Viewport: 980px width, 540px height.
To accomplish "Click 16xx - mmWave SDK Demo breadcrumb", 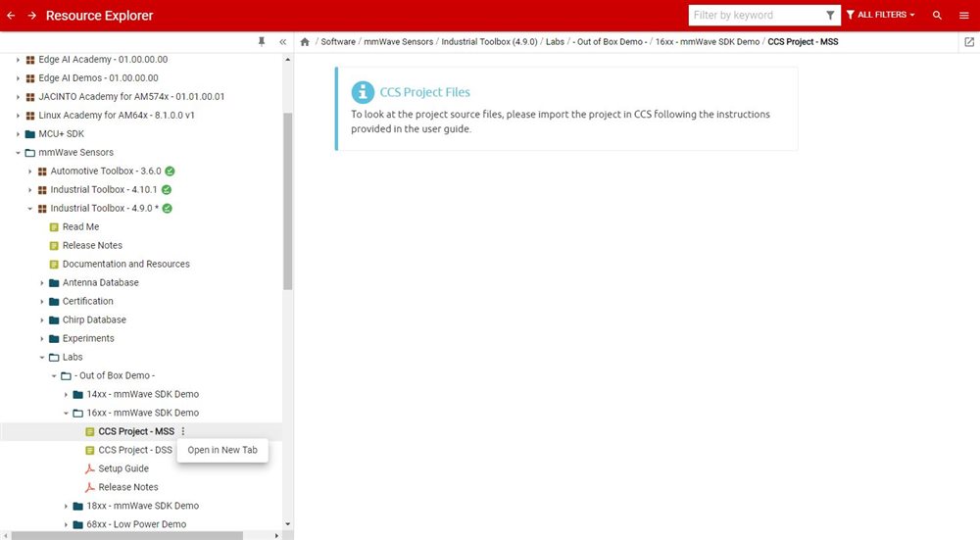I will 708,42.
